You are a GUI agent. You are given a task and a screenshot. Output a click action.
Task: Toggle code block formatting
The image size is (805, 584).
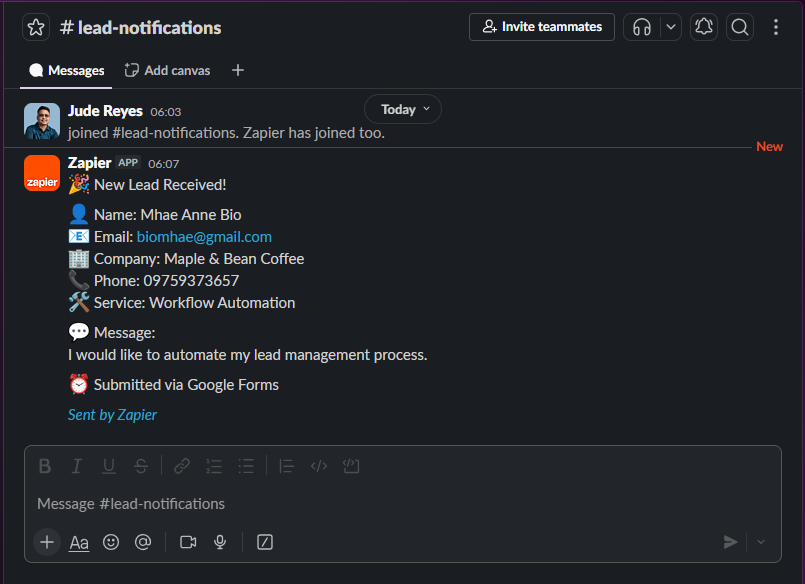pyautogui.click(x=351, y=466)
